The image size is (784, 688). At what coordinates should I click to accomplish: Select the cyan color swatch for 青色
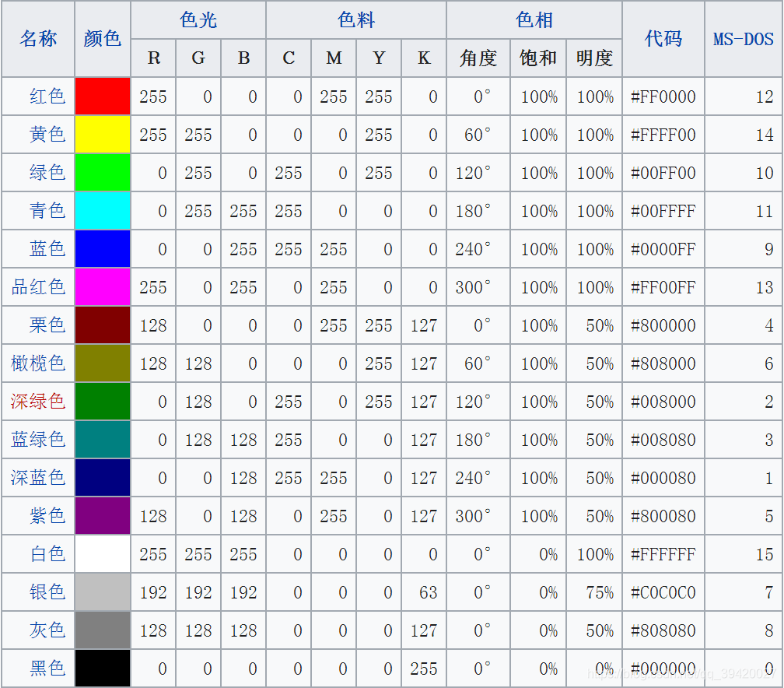click(x=102, y=211)
